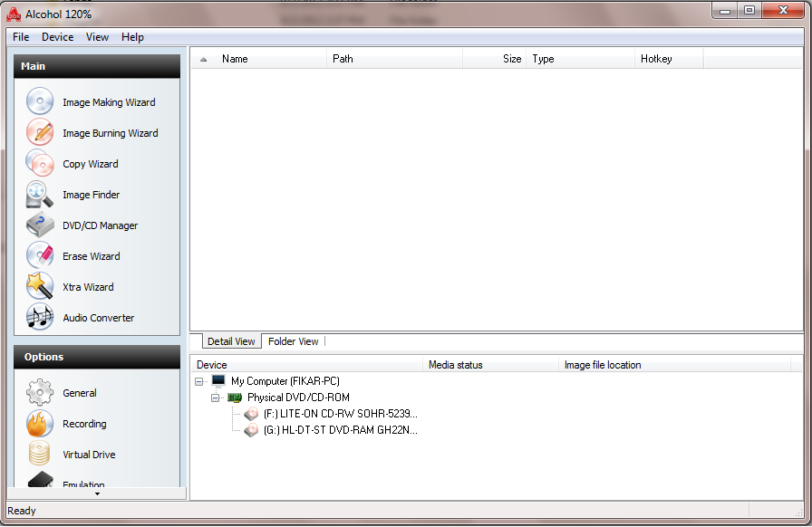Close the Alcohol 120% window

coord(783,10)
